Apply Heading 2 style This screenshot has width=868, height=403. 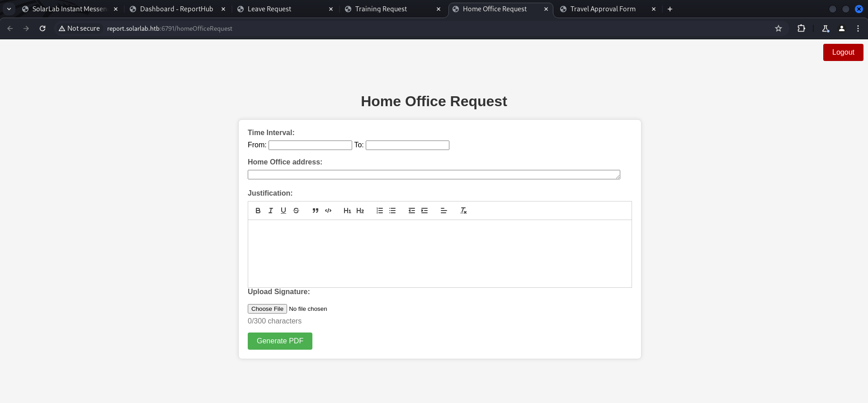tap(360, 211)
